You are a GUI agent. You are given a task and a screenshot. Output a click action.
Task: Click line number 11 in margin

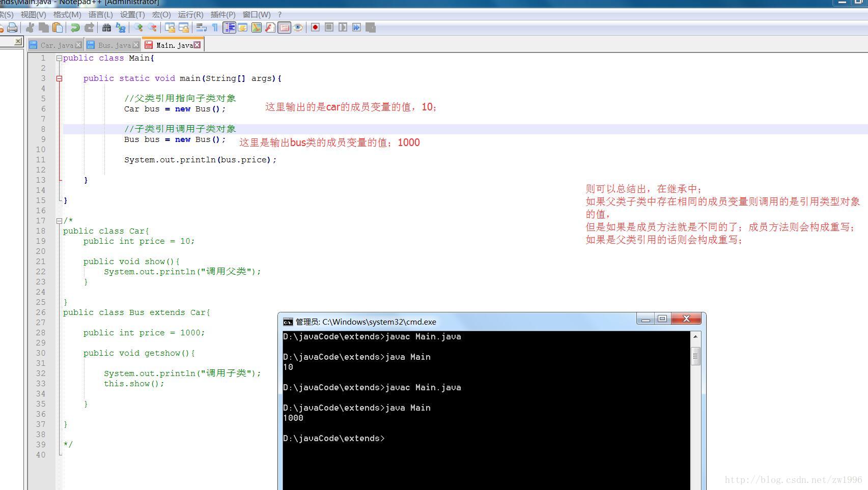point(41,160)
